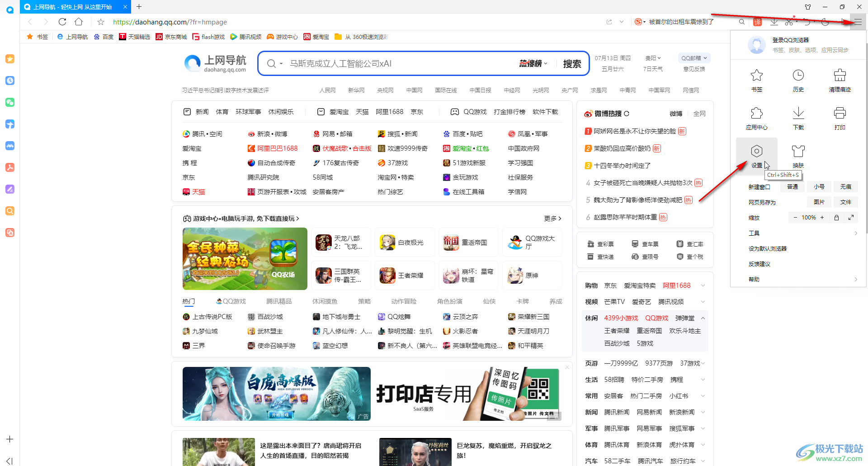Screen dimensions: 868x466
Task: Collapse the 休闲 row chevron
Action: pos(703,318)
